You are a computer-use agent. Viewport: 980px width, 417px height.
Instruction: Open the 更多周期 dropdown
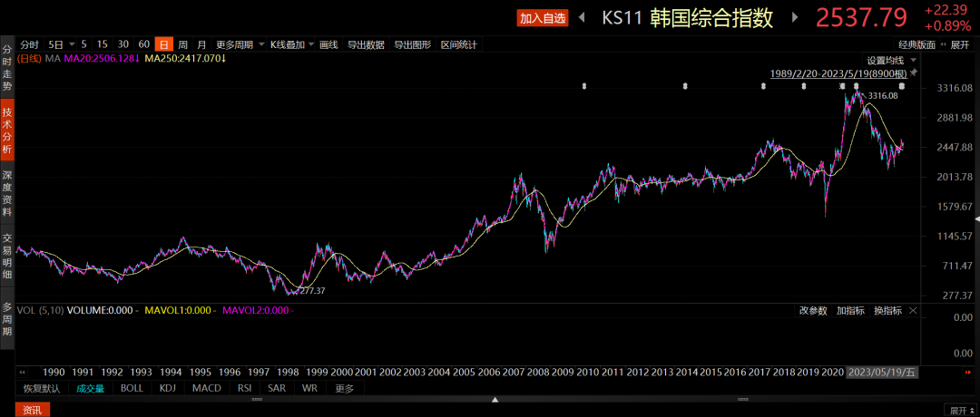(239, 44)
